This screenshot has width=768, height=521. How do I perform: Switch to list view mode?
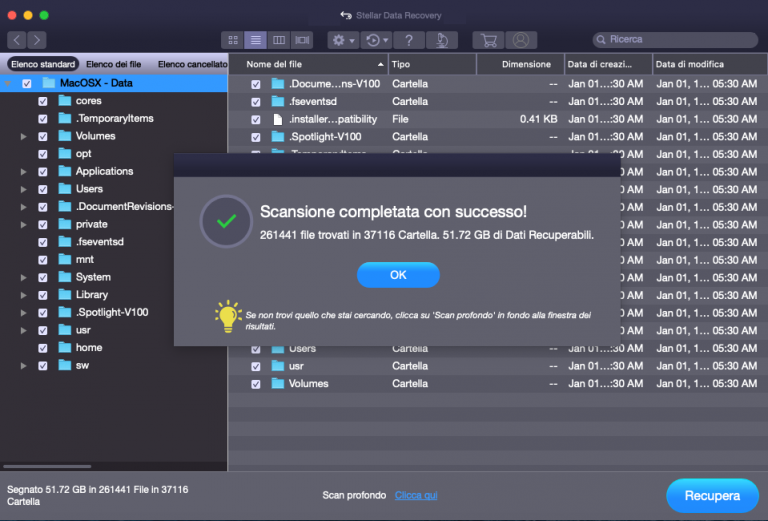click(256, 40)
